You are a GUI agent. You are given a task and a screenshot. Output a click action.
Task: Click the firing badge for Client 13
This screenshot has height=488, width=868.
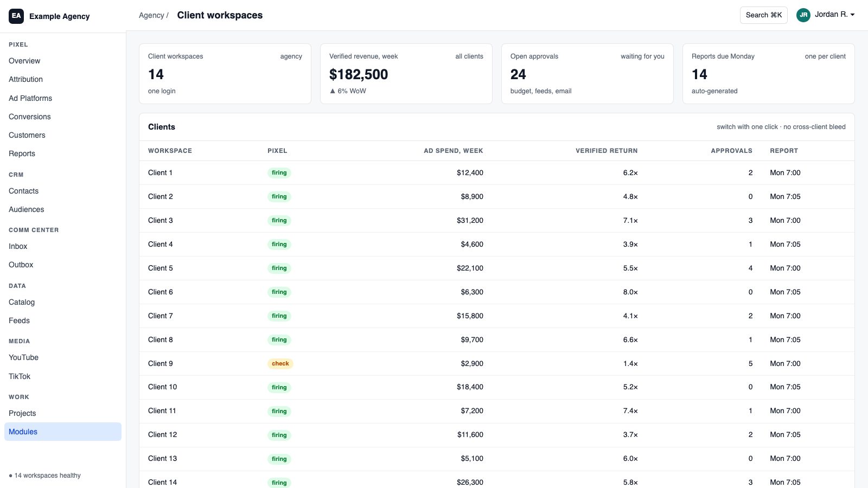pyautogui.click(x=279, y=459)
